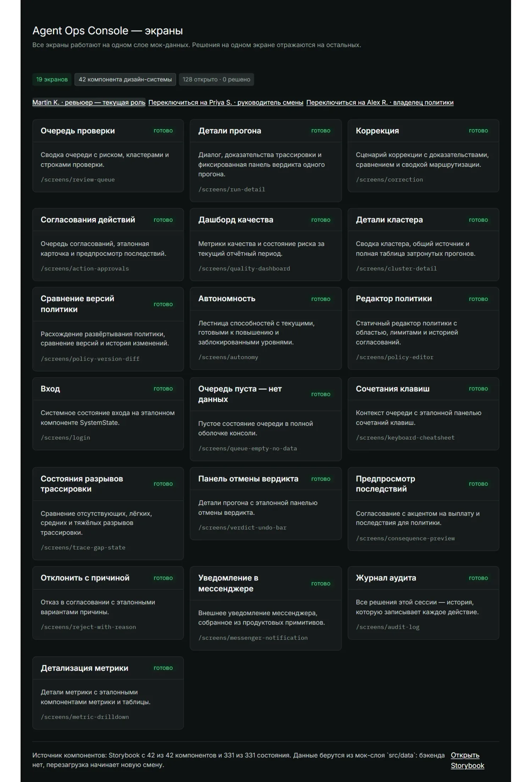This screenshot has height=782, width=532.
Task: Click the 42 компонента дизайн-системы badge
Action: tap(125, 79)
